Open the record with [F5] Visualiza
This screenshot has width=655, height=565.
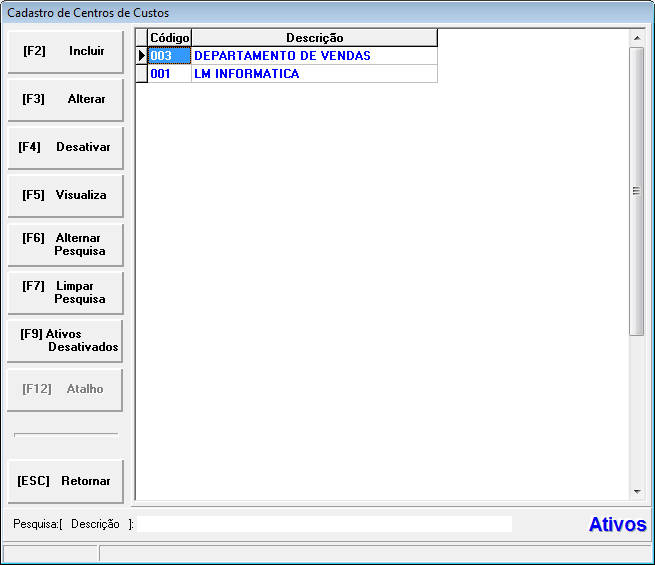pos(65,196)
